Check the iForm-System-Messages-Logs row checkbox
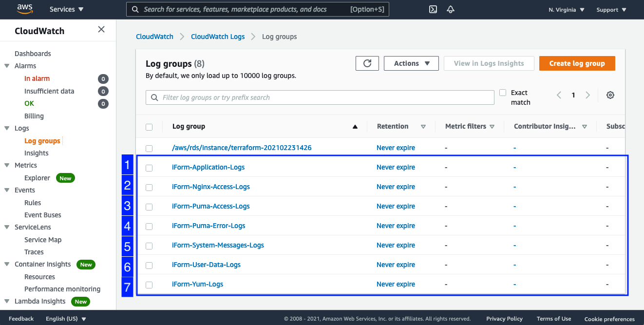This screenshot has height=325, width=644. pos(149,246)
